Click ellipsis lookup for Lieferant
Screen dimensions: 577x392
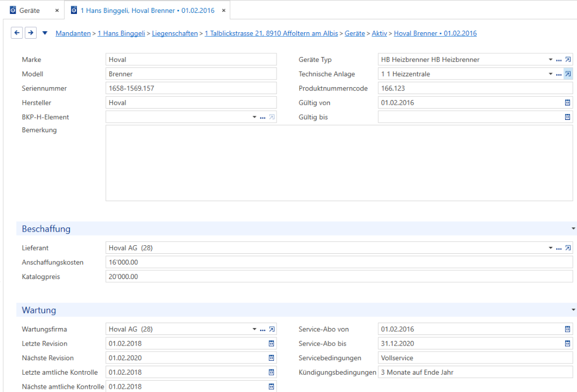click(x=559, y=248)
